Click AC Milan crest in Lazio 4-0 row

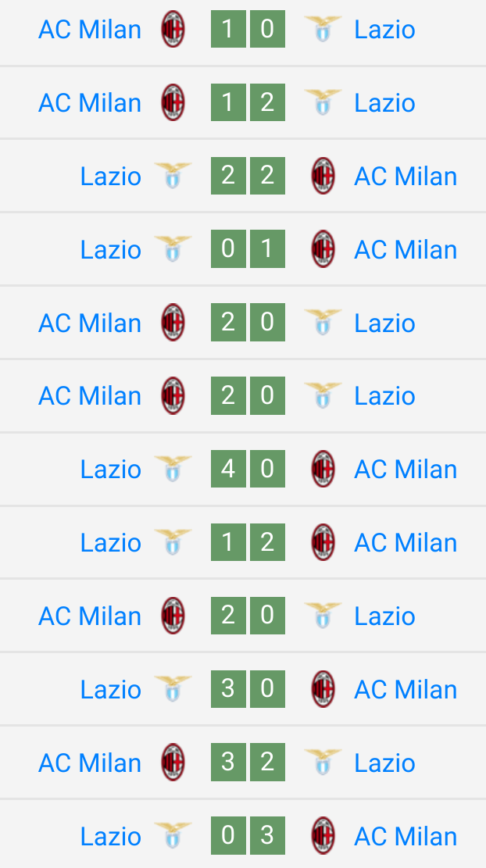pos(323,469)
